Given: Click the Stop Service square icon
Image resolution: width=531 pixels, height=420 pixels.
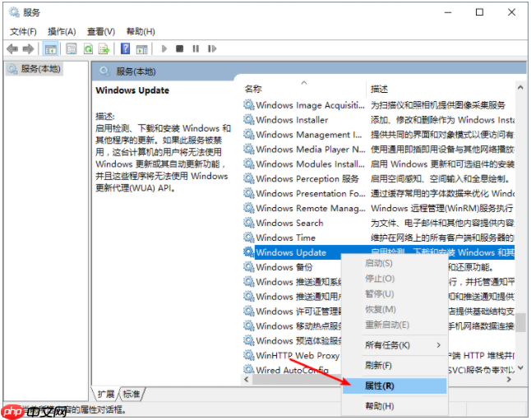Looking at the screenshot, I should click(x=179, y=48).
